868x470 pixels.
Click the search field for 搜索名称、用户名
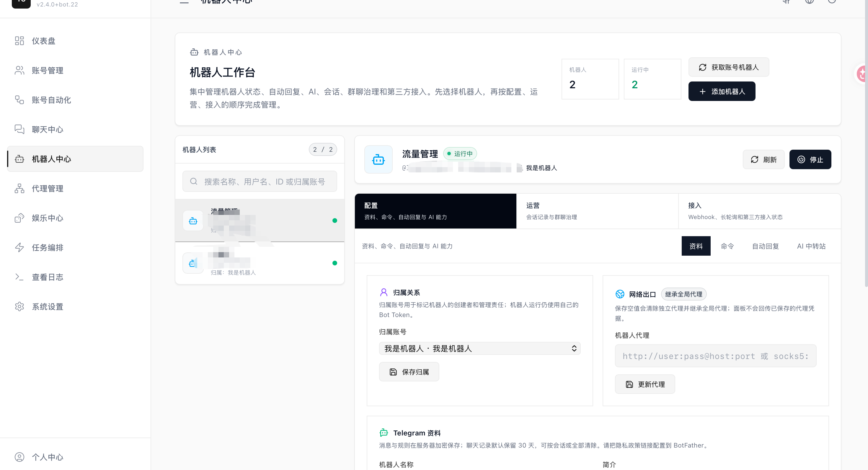[x=260, y=182]
